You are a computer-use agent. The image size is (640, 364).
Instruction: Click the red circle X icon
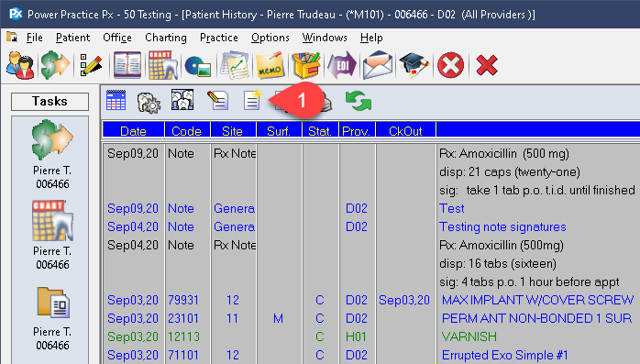(x=450, y=65)
